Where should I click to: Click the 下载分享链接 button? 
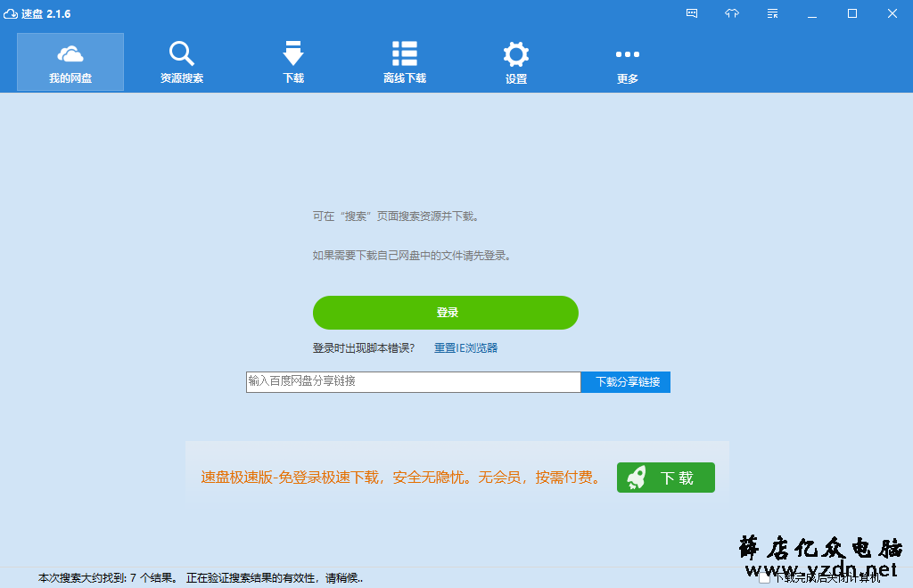(x=626, y=381)
